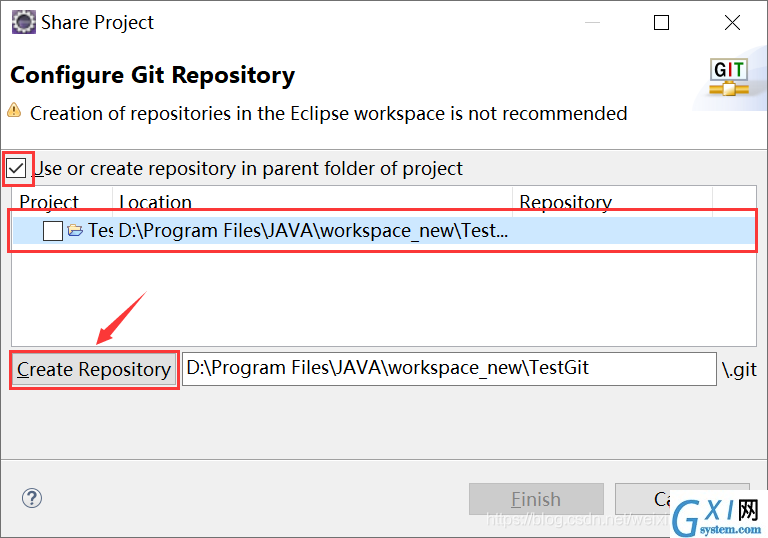
Task: Select the project row with D:\Program Files location
Action: [x=384, y=230]
